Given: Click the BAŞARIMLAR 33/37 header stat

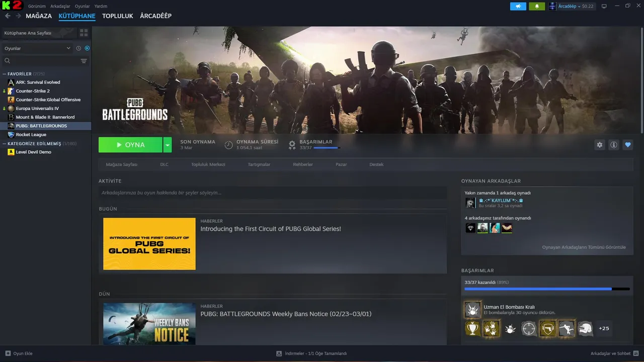Looking at the screenshot, I should [x=314, y=145].
